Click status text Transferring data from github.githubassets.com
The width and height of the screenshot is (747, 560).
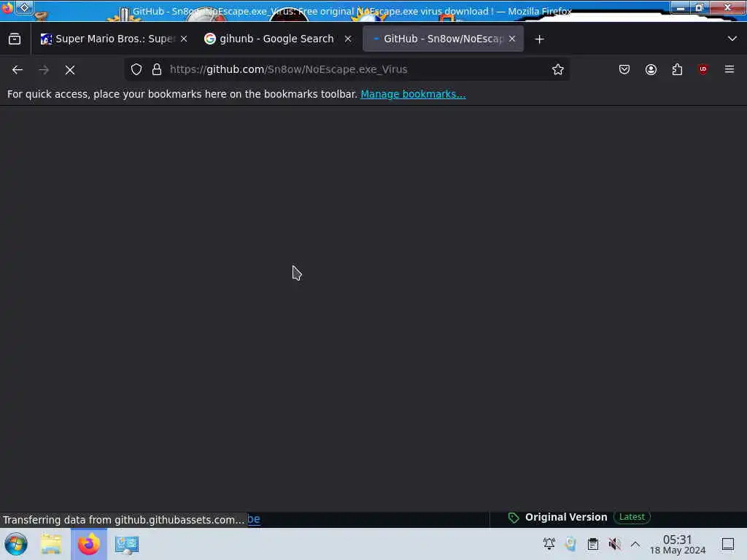point(123,520)
